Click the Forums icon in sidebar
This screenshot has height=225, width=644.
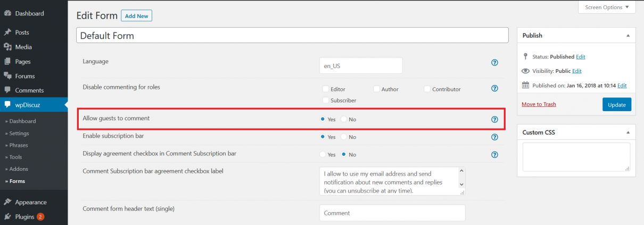click(x=7, y=76)
